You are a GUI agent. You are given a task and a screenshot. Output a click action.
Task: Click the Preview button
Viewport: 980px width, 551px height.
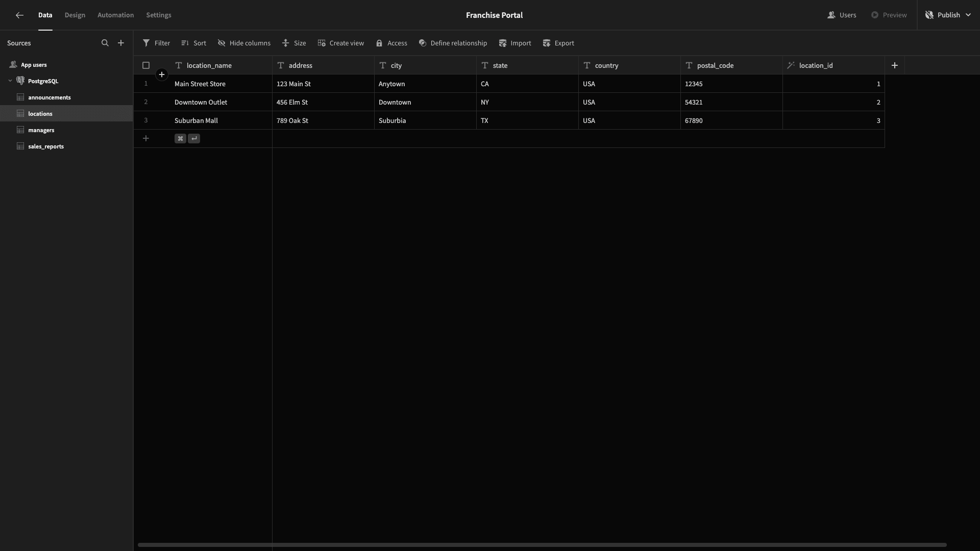889,15
